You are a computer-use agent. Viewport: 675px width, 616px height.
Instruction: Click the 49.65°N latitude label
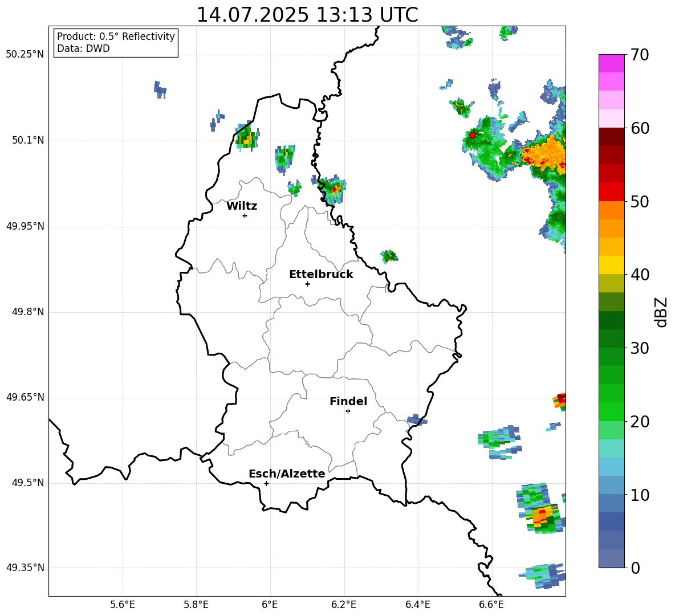click(x=25, y=397)
